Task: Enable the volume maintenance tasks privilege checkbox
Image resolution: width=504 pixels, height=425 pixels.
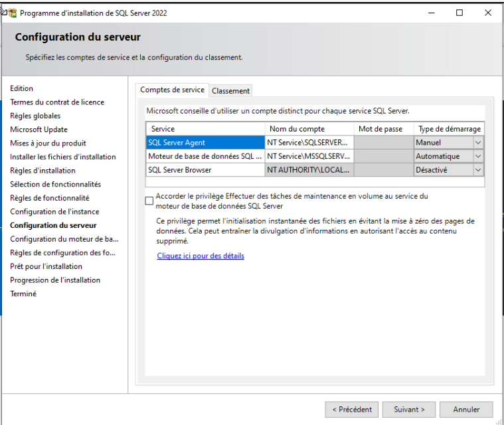Action: 149,201
